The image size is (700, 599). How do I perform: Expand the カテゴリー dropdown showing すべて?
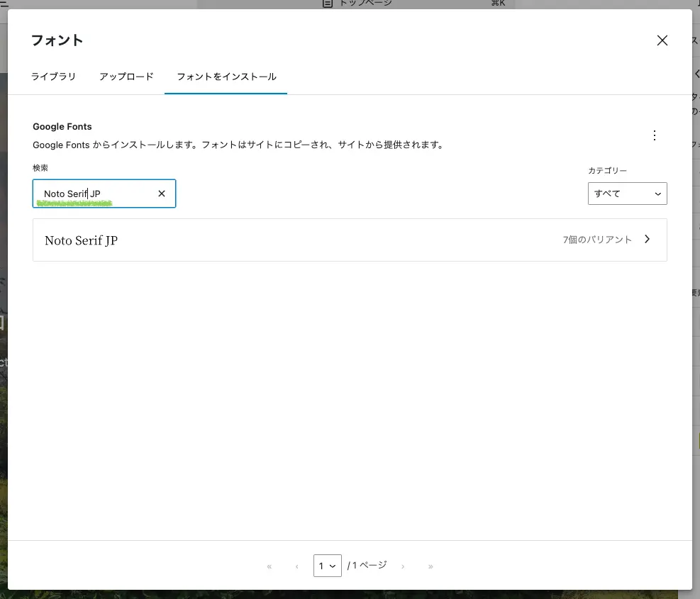tap(627, 194)
